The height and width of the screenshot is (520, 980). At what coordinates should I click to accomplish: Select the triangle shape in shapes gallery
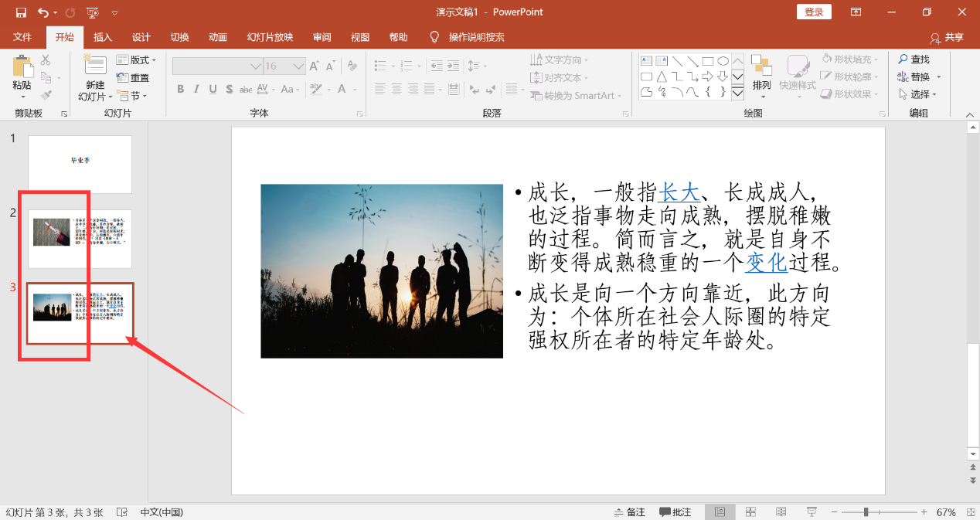[662, 76]
